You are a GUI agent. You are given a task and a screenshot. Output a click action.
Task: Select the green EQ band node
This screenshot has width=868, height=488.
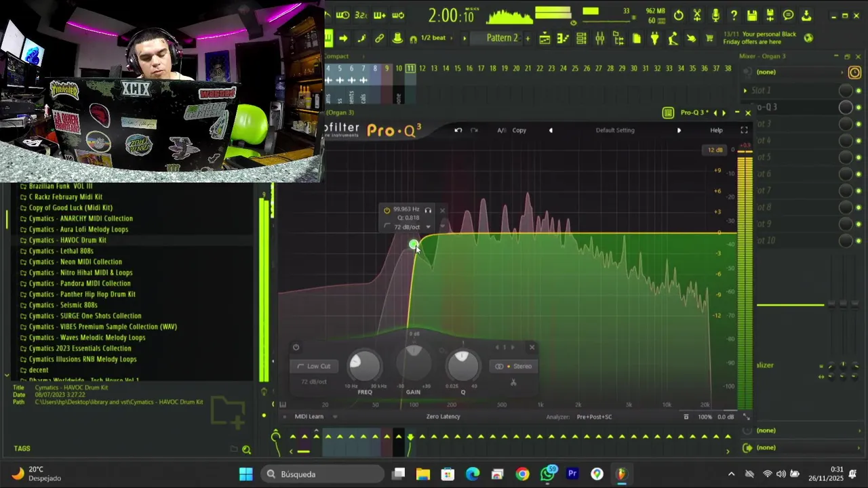coord(414,244)
